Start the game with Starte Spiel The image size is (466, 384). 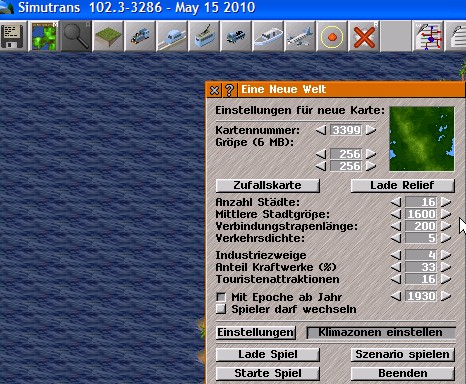[x=268, y=373]
